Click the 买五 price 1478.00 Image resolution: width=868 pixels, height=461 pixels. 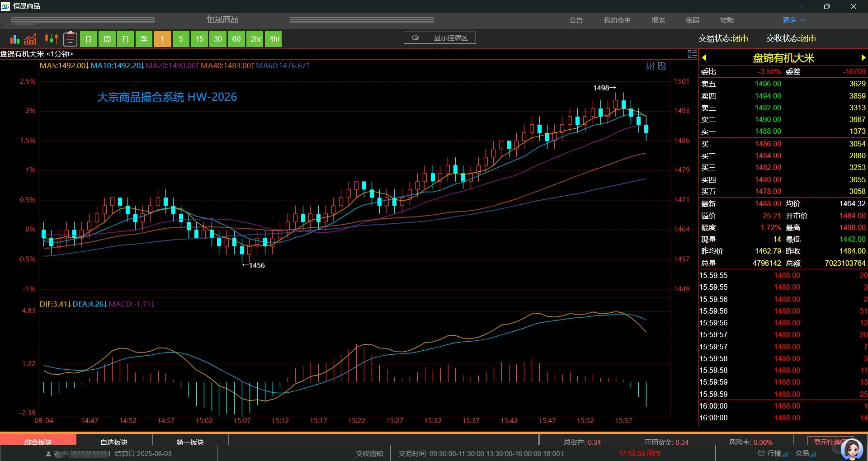tap(768, 191)
